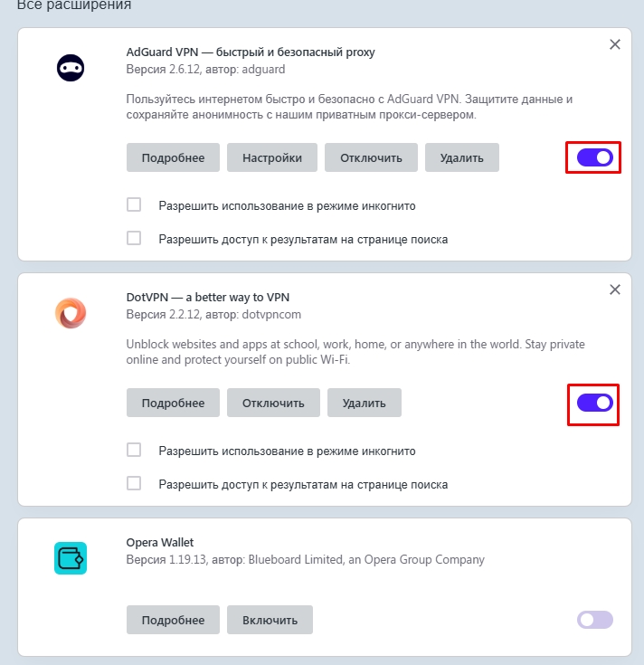This screenshot has width=644, height=665.
Task: Allow DotVPN in incognito mode checkbox
Action: [x=134, y=450]
